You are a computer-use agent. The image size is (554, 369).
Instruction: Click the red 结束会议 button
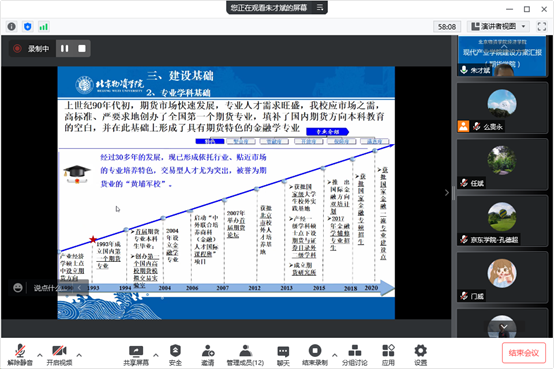[524, 353]
